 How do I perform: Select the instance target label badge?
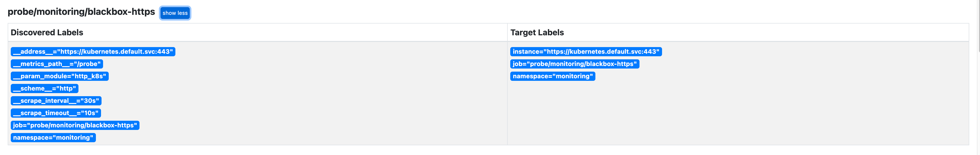pos(585,52)
